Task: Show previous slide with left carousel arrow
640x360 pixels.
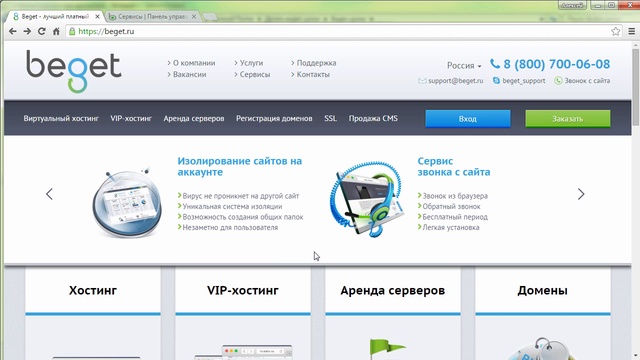Action: (49, 194)
